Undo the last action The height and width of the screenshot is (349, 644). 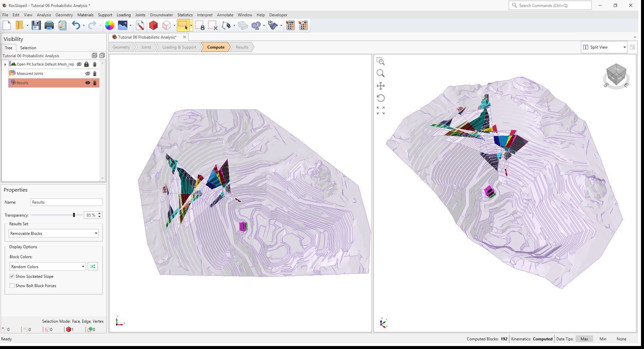pos(76,25)
